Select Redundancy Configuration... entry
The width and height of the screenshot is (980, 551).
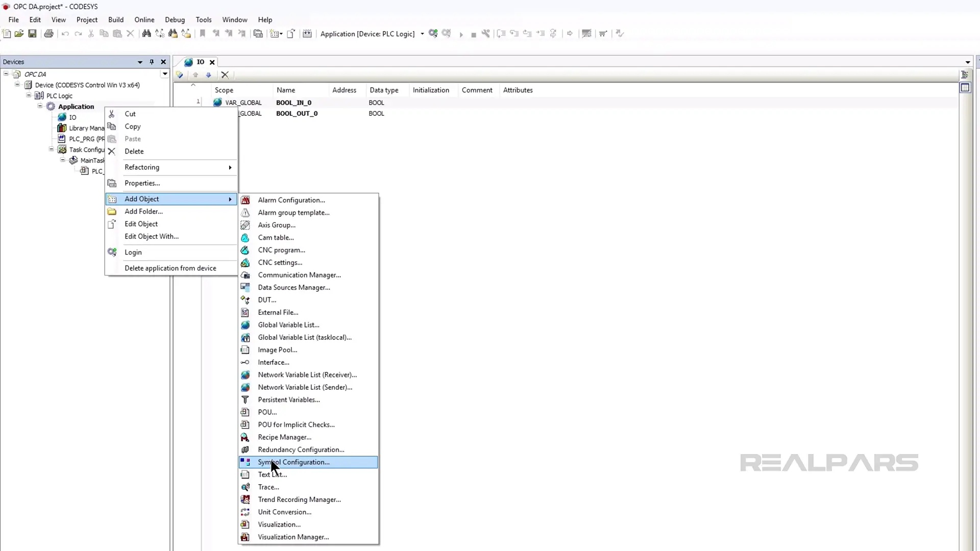click(x=308, y=449)
